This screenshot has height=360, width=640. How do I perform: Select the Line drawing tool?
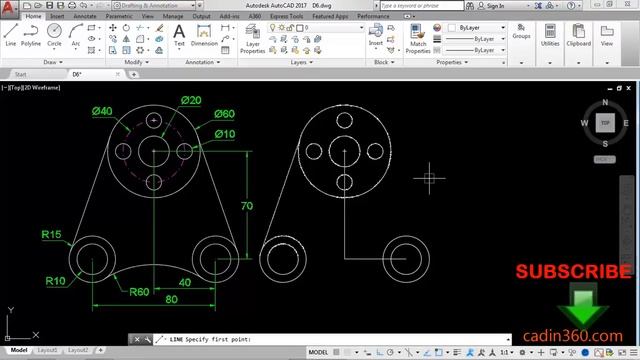point(11,35)
